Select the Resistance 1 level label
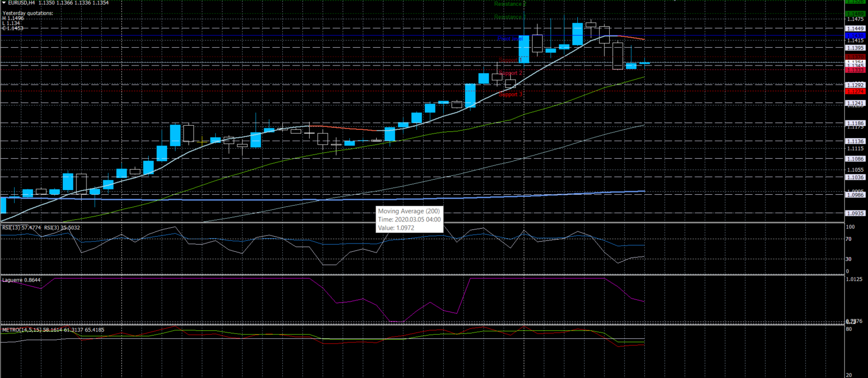The image size is (868, 378). point(509,17)
